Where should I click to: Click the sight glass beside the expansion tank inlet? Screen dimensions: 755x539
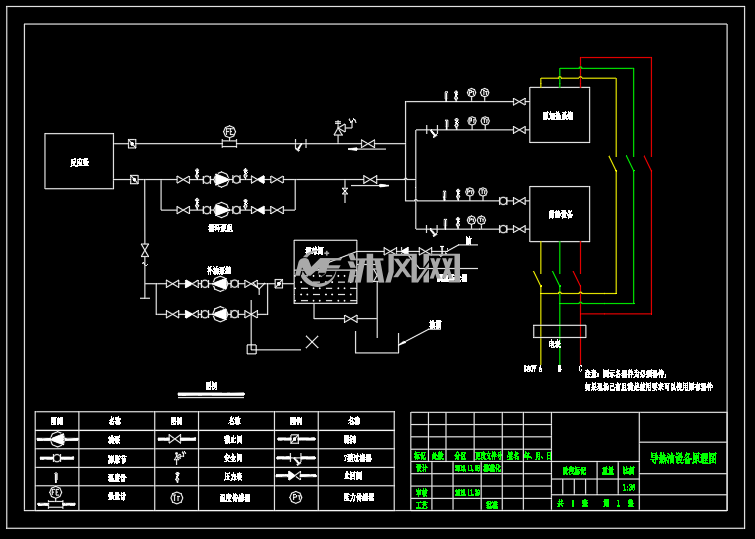pyautogui.click(x=279, y=284)
